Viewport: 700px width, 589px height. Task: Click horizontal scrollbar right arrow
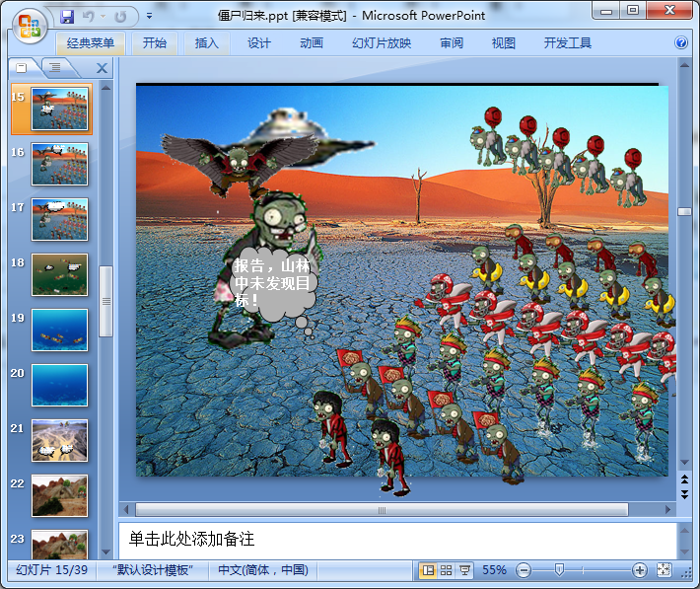point(667,509)
